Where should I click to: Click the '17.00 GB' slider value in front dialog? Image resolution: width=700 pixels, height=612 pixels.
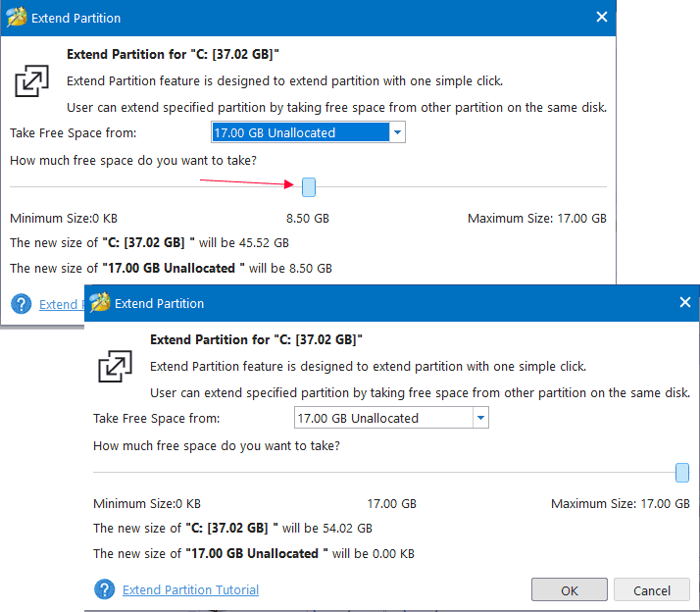(x=391, y=503)
